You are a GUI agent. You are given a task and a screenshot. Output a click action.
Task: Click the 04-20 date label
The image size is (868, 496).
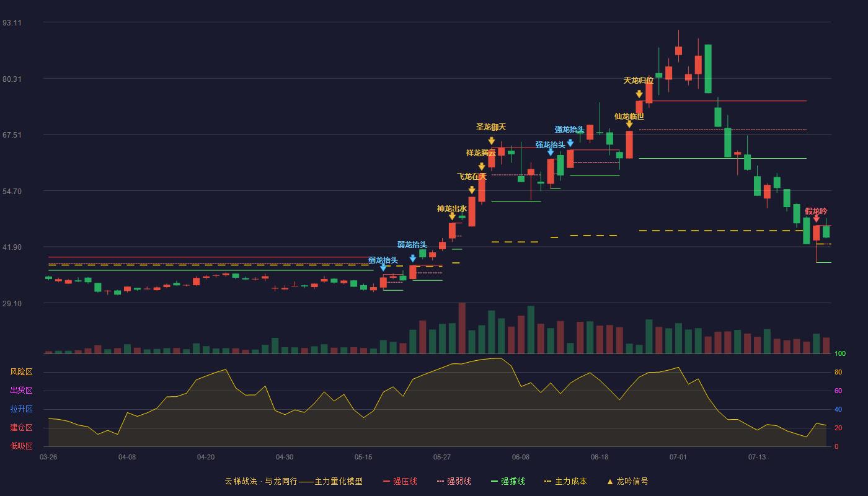(206, 457)
